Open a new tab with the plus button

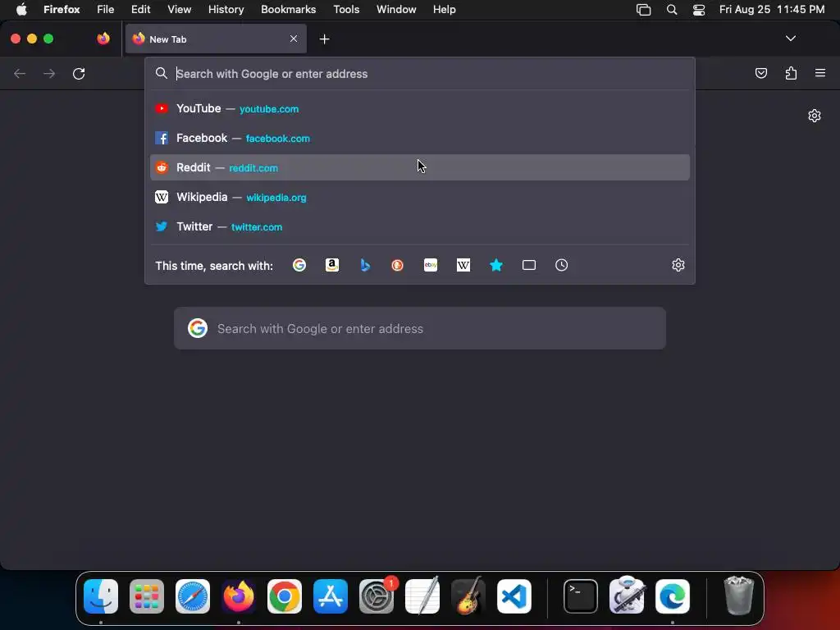324,39
